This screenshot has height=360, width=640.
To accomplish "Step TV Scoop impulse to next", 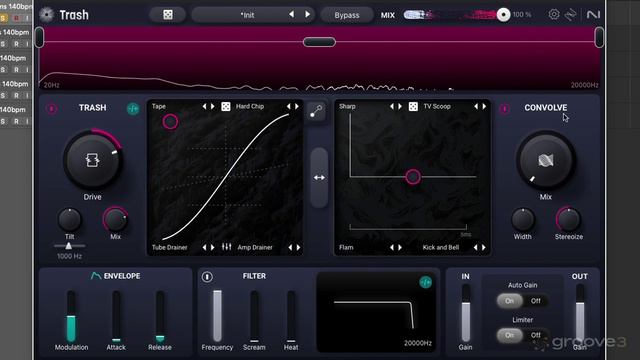I will [x=484, y=107].
